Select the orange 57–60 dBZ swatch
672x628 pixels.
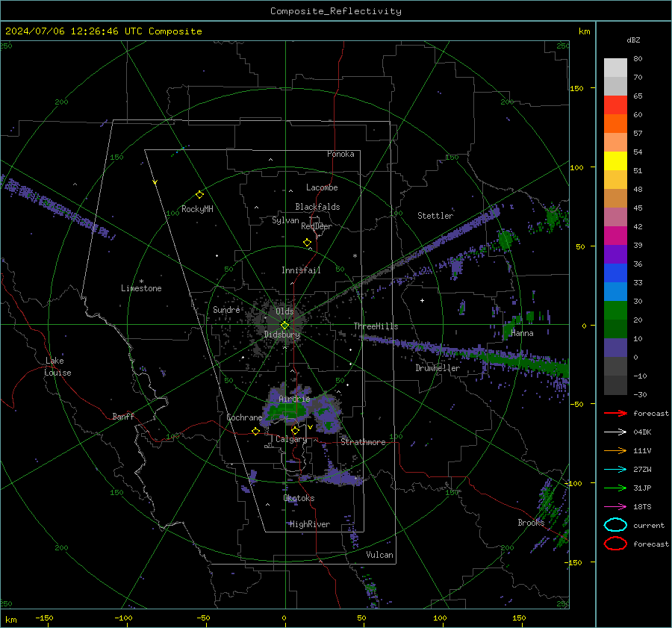tap(615, 123)
